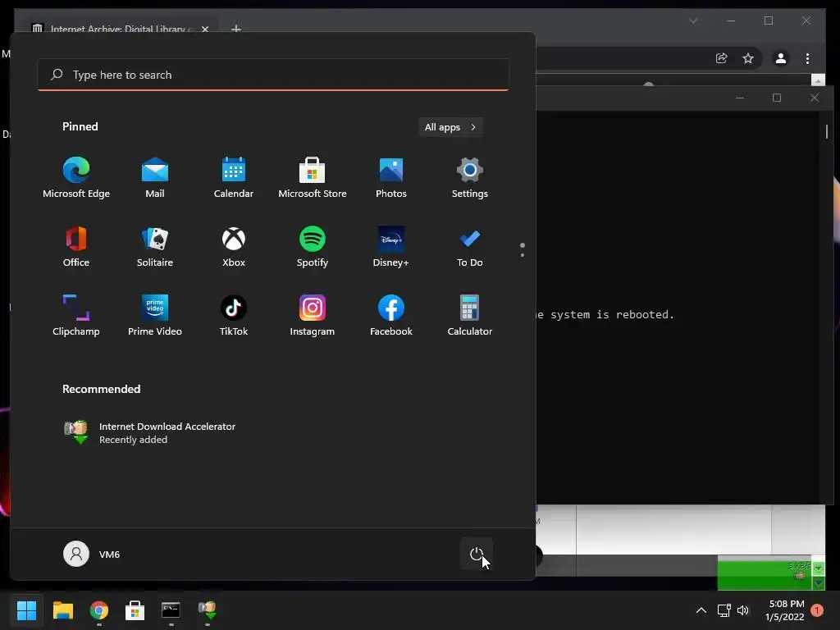The width and height of the screenshot is (840, 630).
Task: Open the To Do app
Action: pyautogui.click(x=470, y=246)
